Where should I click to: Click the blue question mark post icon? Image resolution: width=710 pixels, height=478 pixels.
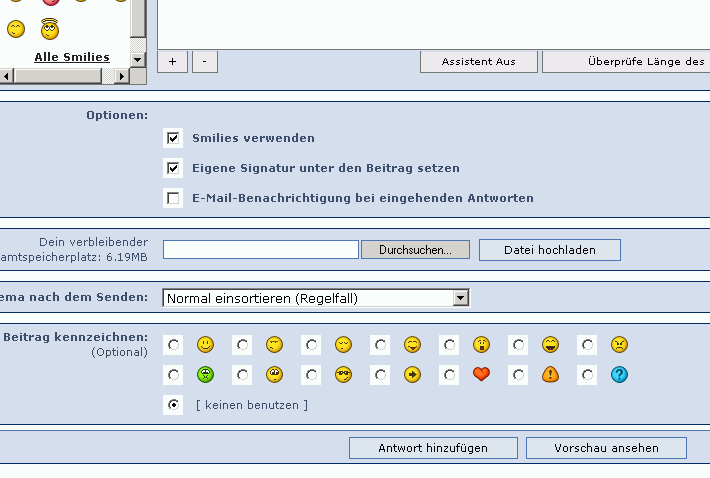[x=619, y=375]
